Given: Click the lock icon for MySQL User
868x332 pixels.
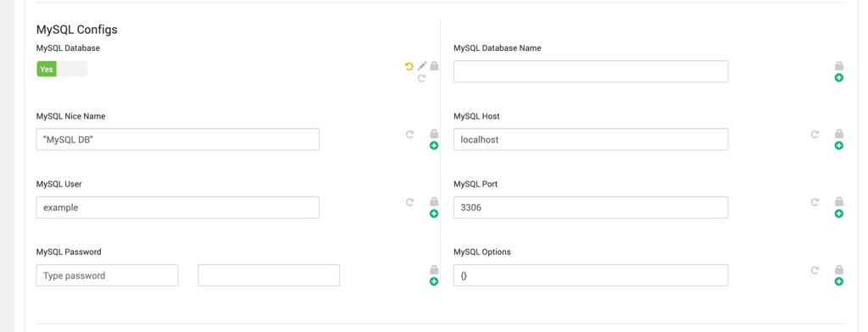Looking at the screenshot, I should coord(434,202).
